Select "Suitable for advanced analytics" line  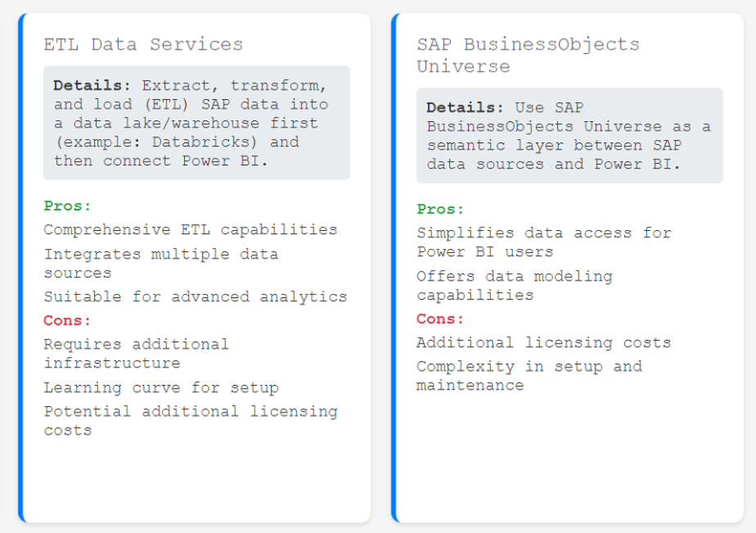[195, 296]
